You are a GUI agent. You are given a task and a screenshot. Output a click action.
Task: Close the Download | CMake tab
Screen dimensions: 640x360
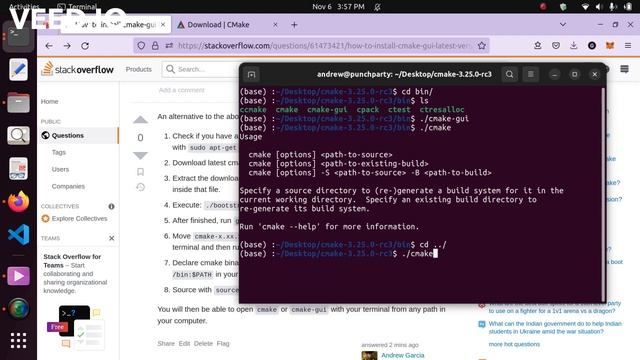[x=275, y=25]
